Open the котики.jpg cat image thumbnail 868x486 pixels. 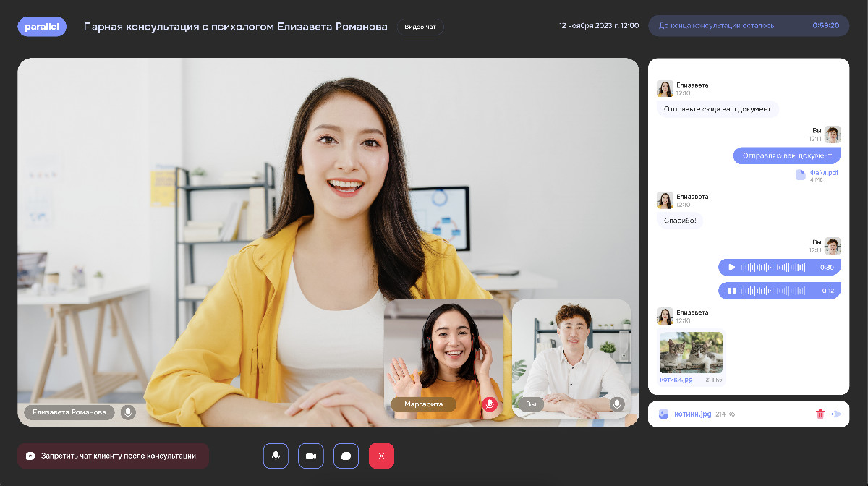coord(691,352)
